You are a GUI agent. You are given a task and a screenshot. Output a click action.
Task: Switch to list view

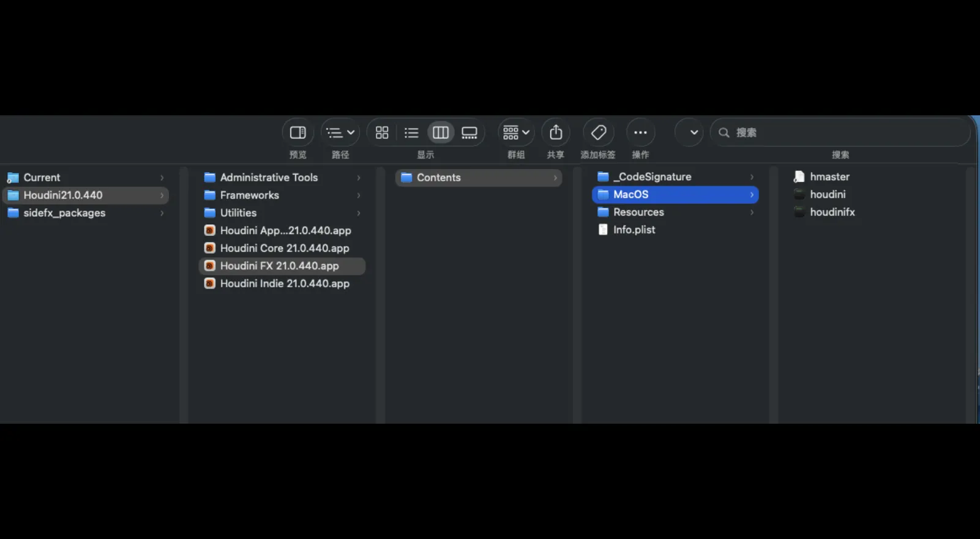[411, 133]
